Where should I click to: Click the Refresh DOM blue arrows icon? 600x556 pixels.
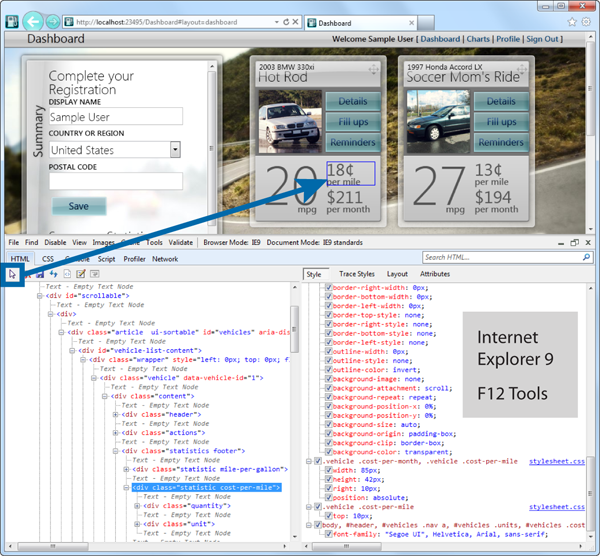pyautogui.click(x=54, y=274)
